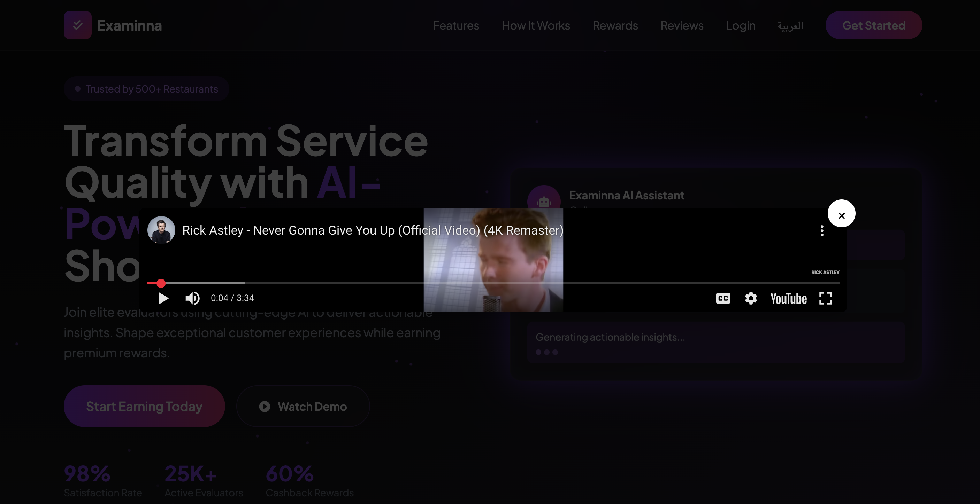This screenshot has width=980, height=504.
Task: Play the Rick Astley video
Action: point(163,298)
